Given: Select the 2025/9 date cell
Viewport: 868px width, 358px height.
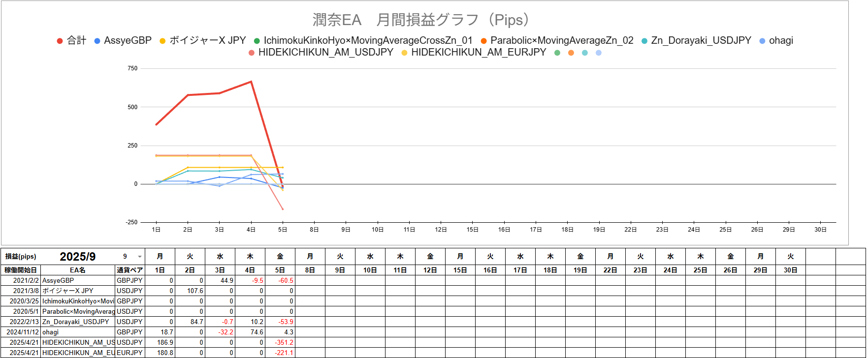Looking at the screenshot, I should click(x=78, y=257).
